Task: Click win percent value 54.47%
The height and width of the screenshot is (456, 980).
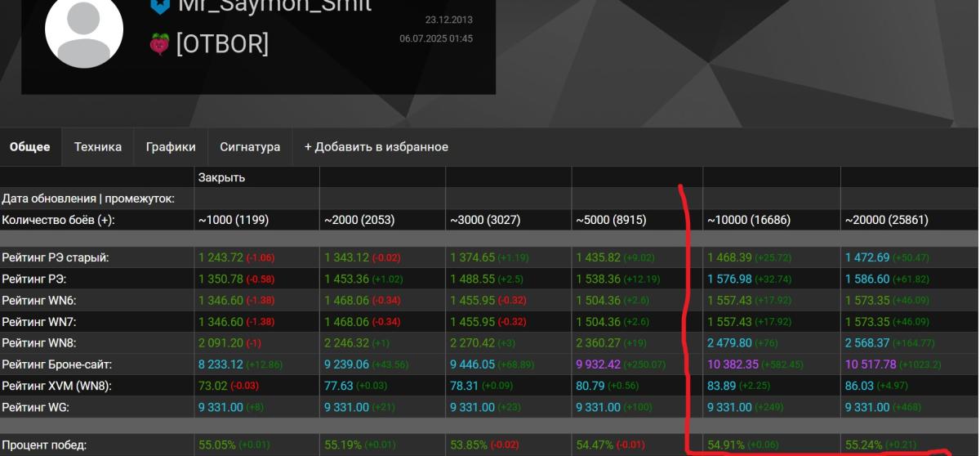Action: pyautogui.click(x=593, y=445)
